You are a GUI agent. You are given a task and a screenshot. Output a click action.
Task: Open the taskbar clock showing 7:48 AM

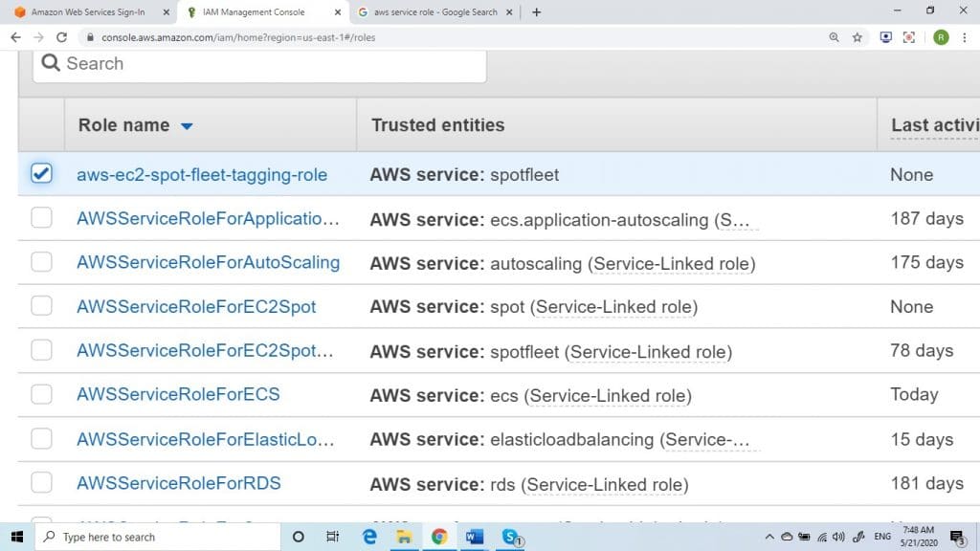click(x=920, y=537)
